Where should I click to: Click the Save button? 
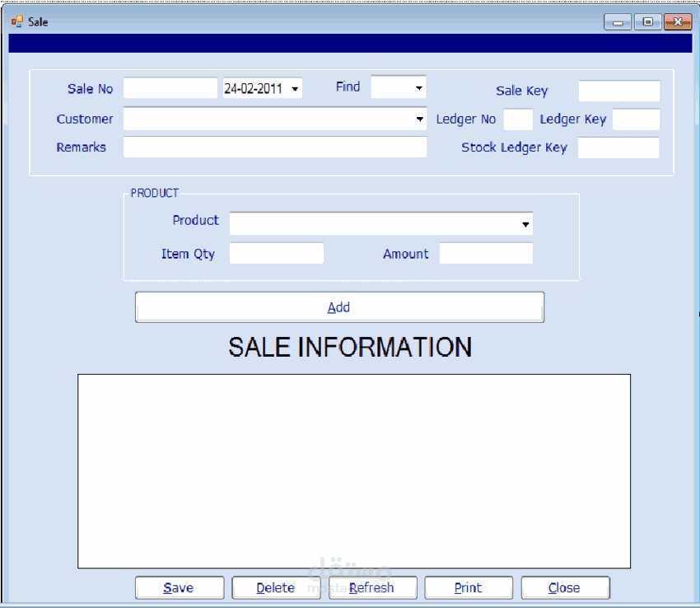179,587
